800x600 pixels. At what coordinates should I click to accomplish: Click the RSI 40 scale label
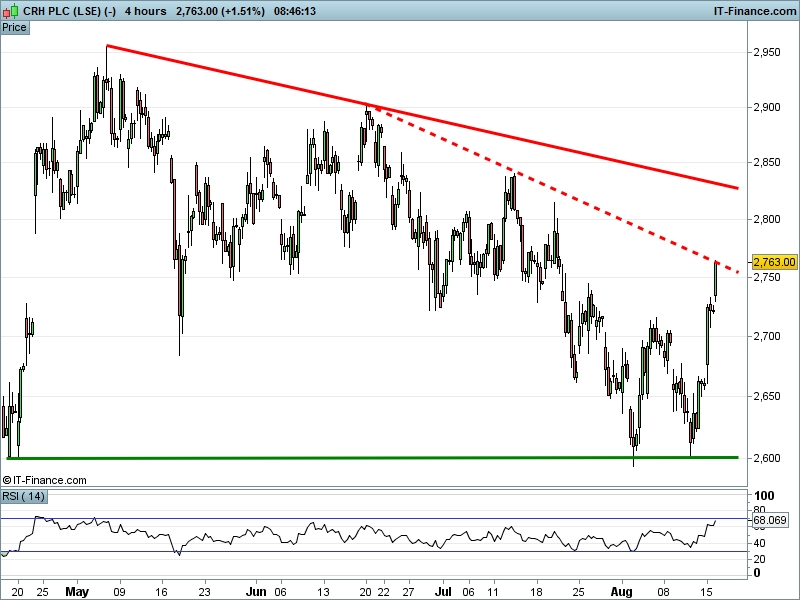click(x=759, y=543)
